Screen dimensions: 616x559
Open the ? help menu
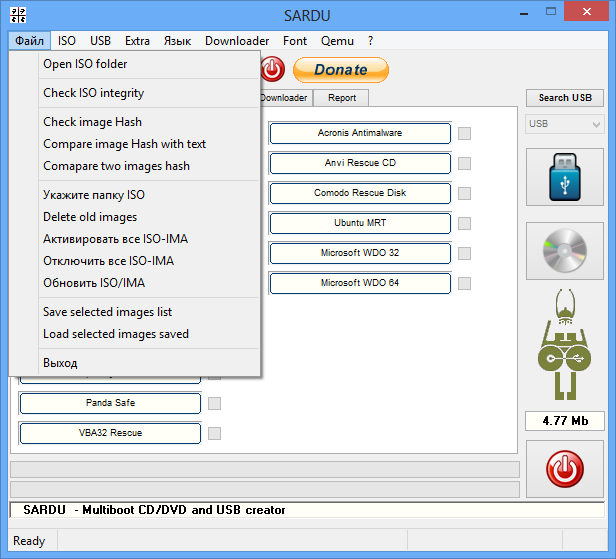coord(370,40)
